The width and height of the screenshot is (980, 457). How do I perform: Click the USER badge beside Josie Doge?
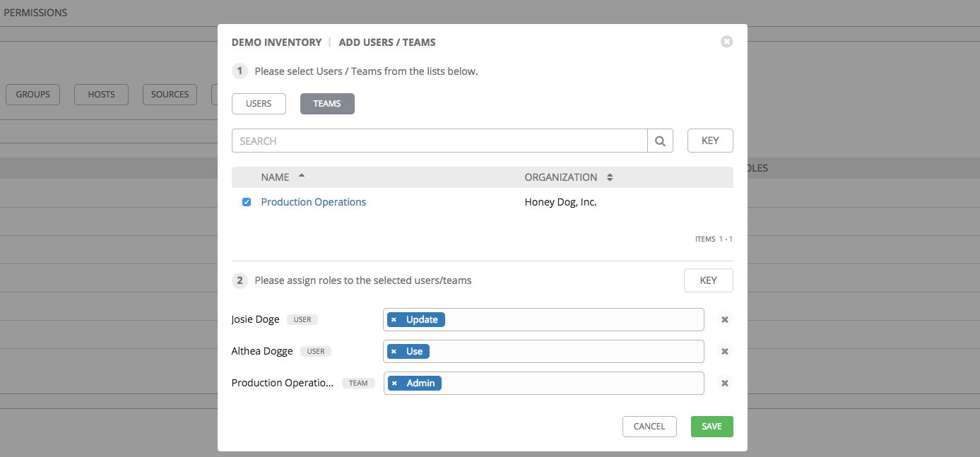tap(302, 320)
